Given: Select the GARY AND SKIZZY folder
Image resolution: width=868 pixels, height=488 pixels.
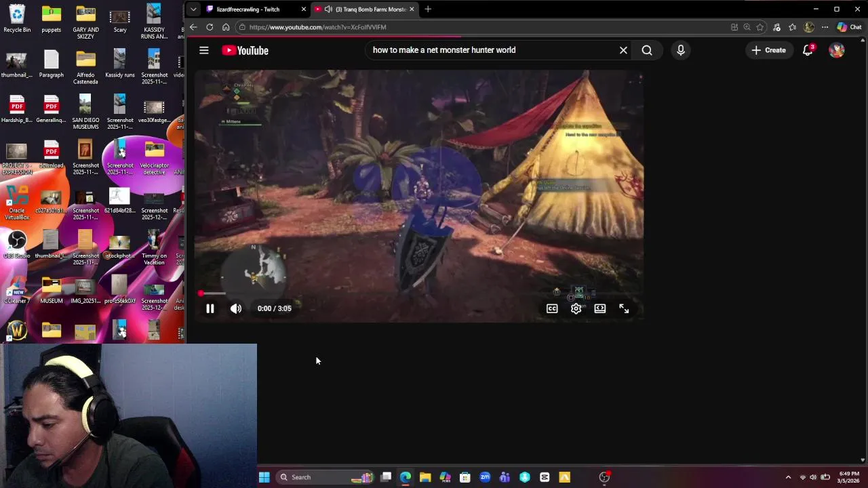Looking at the screenshot, I should coord(85,22).
